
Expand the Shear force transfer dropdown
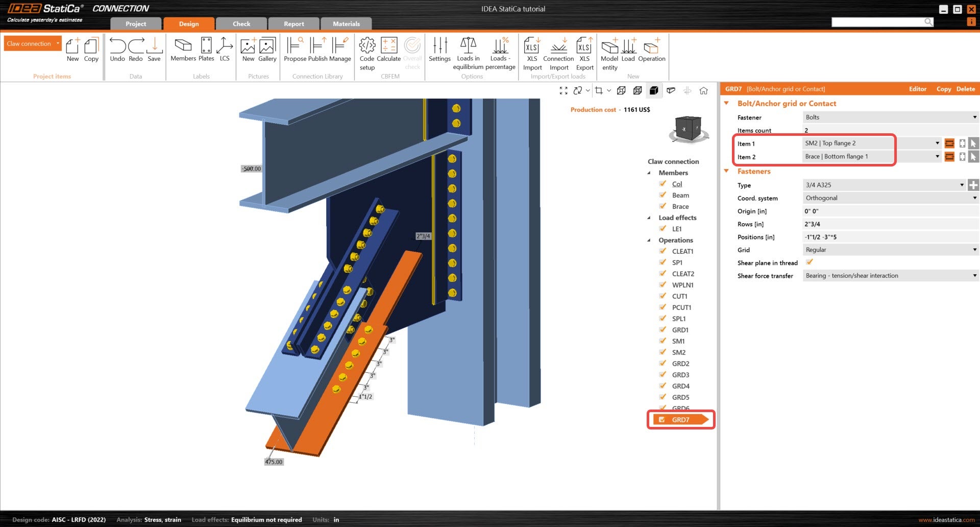click(x=890, y=276)
